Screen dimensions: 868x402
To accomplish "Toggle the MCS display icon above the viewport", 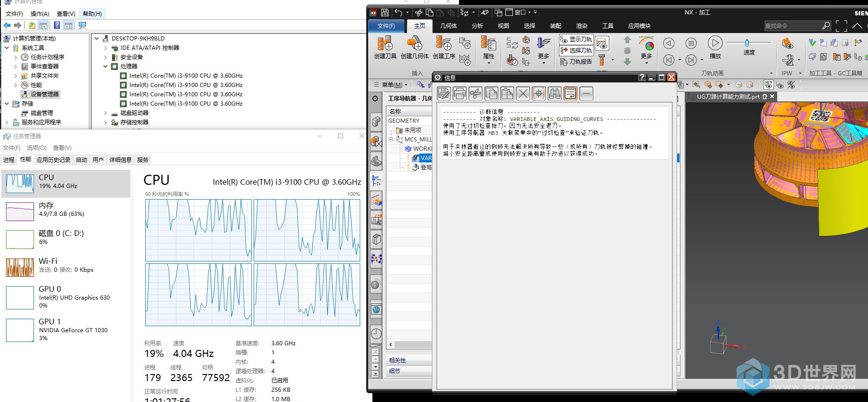I will point(768,85).
